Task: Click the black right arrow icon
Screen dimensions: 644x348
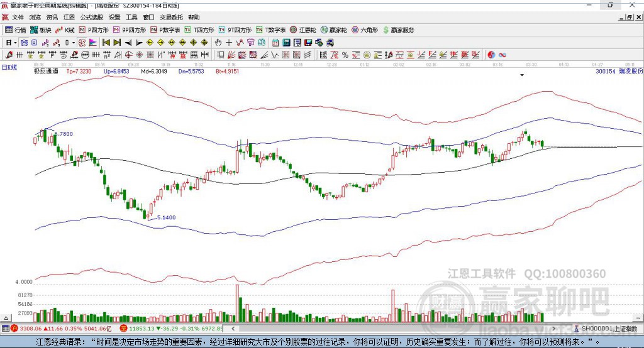Action: coord(139,43)
